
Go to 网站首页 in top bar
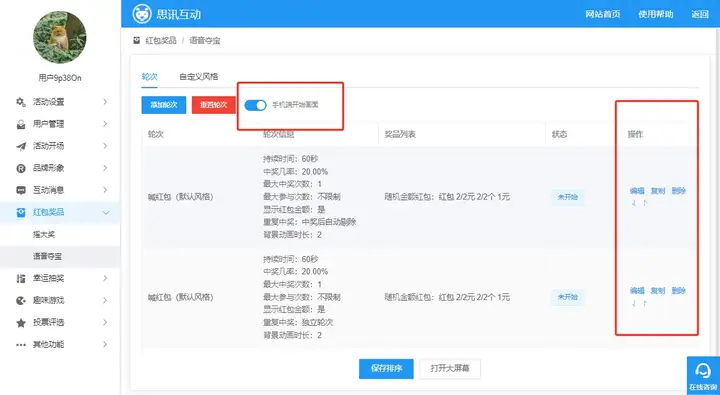[x=602, y=14]
